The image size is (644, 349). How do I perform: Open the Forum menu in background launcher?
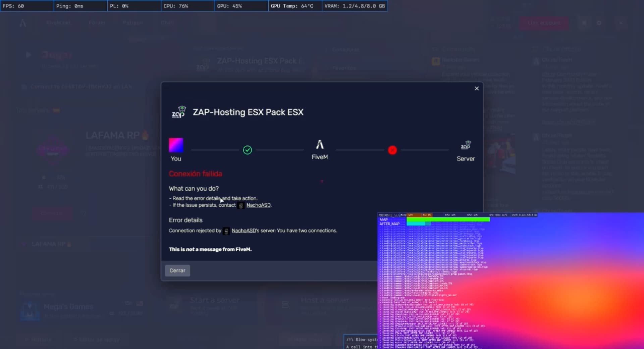[x=97, y=22]
